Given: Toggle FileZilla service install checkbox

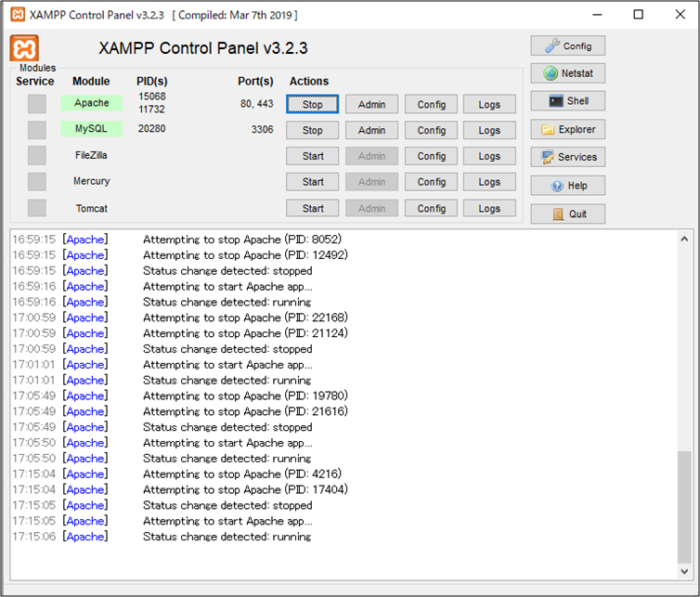Looking at the screenshot, I should (x=37, y=155).
